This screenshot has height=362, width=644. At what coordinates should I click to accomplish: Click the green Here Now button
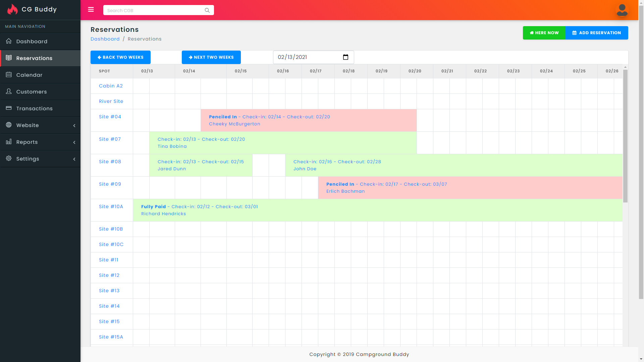(544, 33)
